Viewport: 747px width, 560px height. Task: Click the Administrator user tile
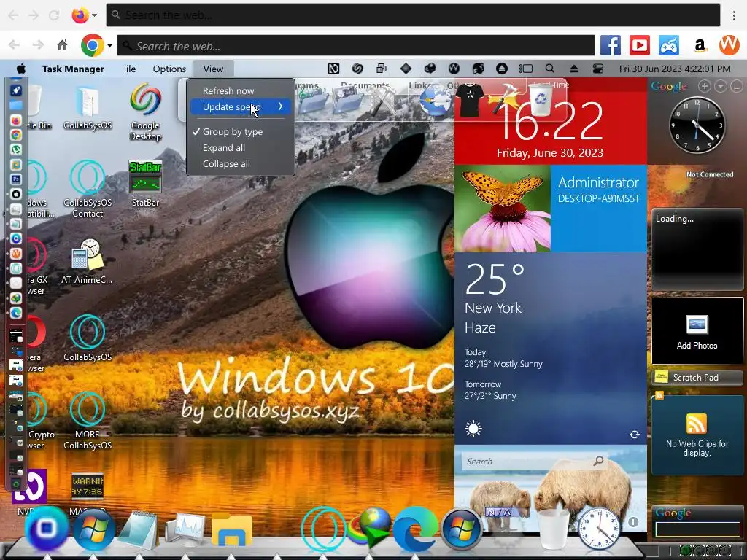[599, 208]
